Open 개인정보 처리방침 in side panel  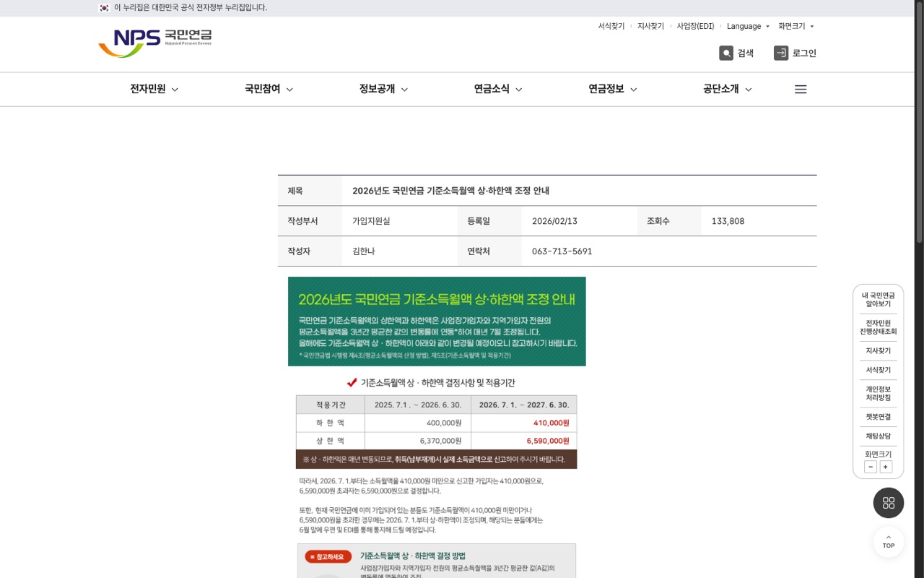point(878,393)
